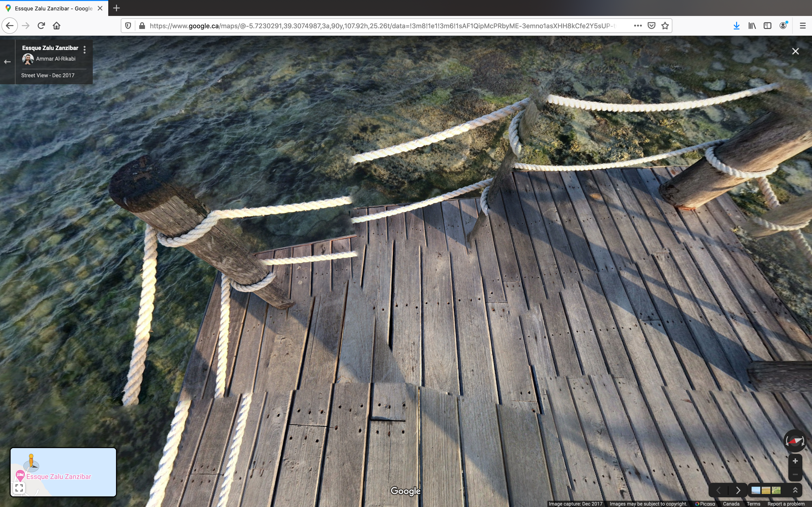Close Street View with the X button
Screen dimensions: 812x507
[x=795, y=51]
